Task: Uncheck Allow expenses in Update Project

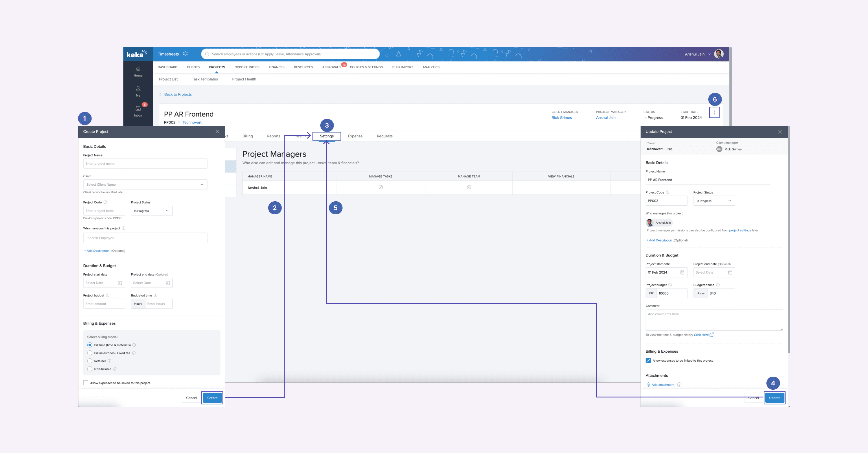Action: [648, 360]
